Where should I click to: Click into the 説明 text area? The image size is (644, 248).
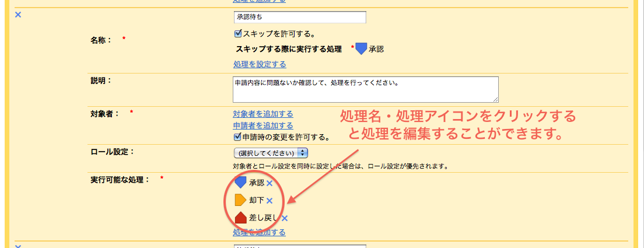coord(366,89)
